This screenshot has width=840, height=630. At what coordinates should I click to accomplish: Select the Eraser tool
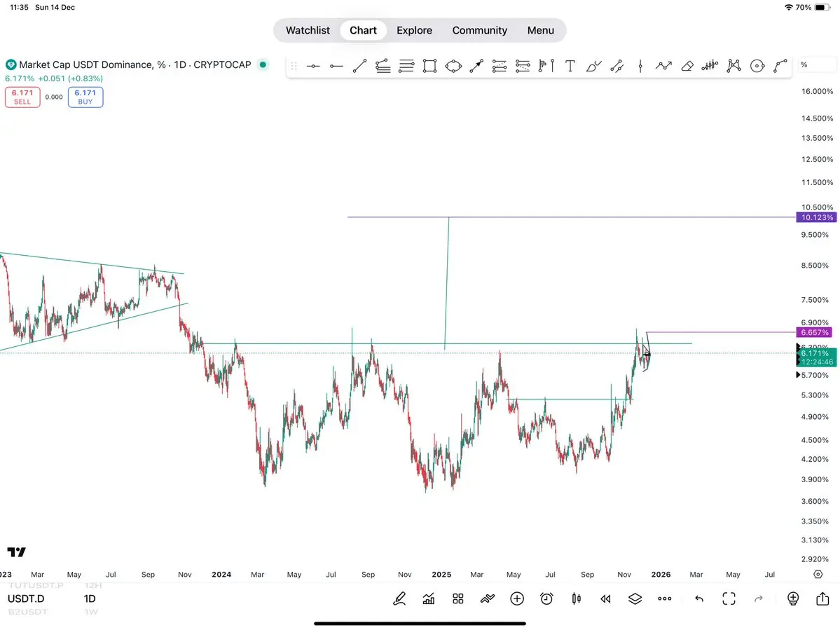click(x=687, y=66)
